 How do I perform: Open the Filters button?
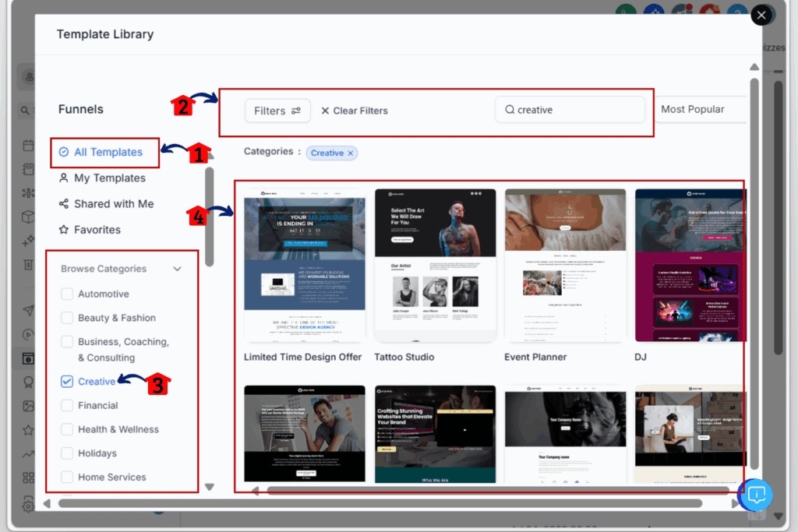(x=277, y=111)
